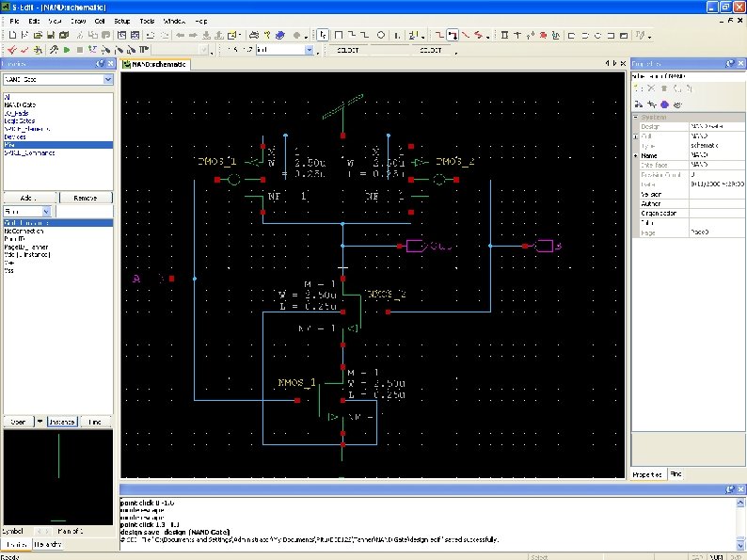
Task: Select Devices in the library list
Action: click(16, 136)
